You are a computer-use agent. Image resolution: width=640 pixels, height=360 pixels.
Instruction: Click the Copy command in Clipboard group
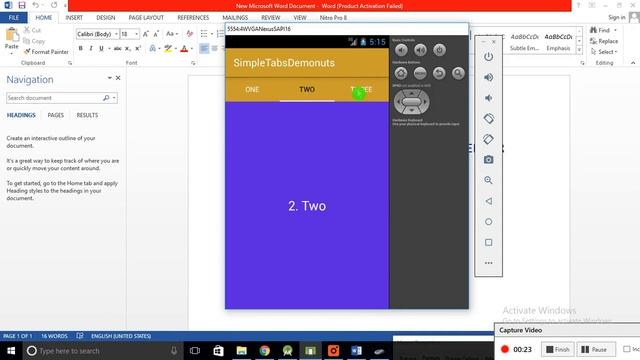(x=34, y=41)
